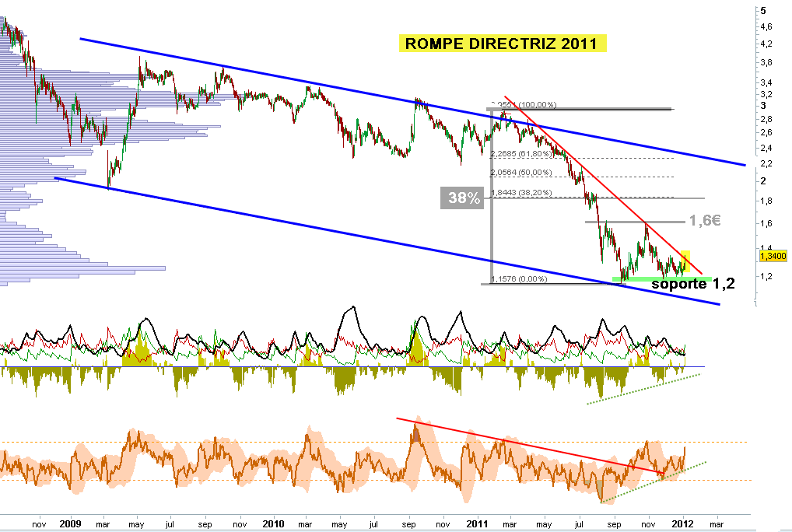The height and width of the screenshot is (532, 792).
Task: Click the 'may' label between 2010 and 2011
Action: pos(339,525)
